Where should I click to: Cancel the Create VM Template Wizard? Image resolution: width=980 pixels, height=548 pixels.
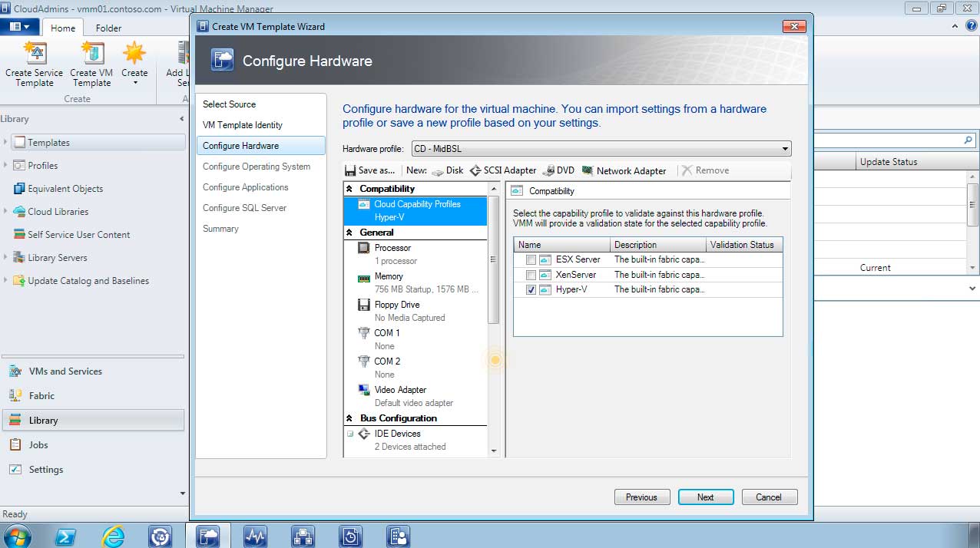(x=770, y=497)
